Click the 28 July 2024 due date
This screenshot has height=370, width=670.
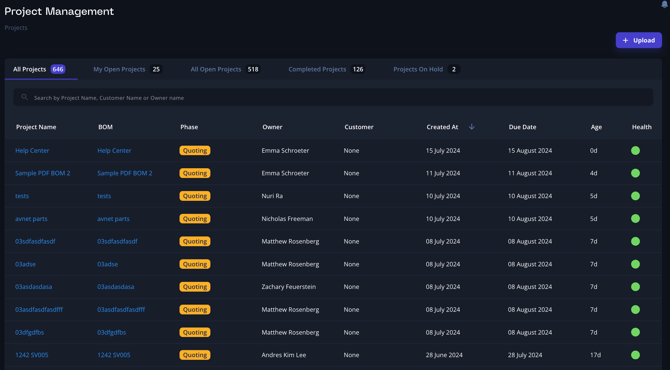click(525, 355)
